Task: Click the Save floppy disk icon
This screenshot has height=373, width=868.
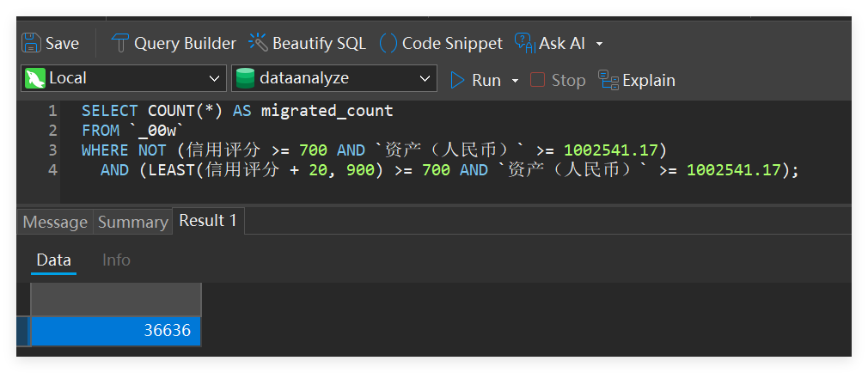Action: point(31,43)
